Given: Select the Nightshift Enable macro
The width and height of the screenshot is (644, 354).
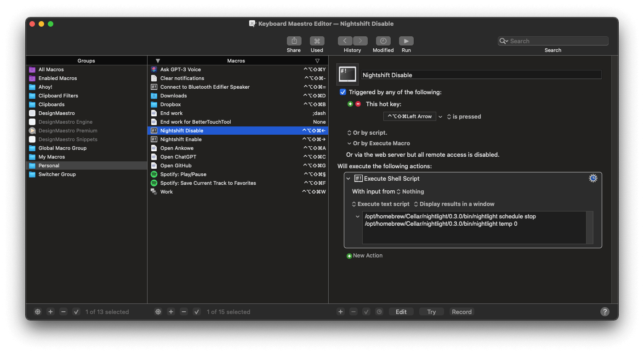Looking at the screenshot, I should tap(238, 139).
